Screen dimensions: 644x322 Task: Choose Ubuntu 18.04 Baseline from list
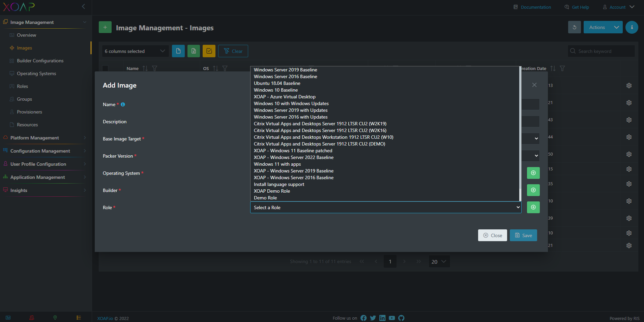[277, 83]
